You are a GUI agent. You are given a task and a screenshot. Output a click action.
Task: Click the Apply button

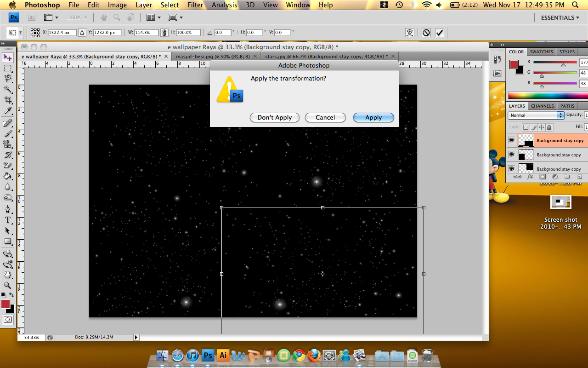pyautogui.click(x=373, y=117)
